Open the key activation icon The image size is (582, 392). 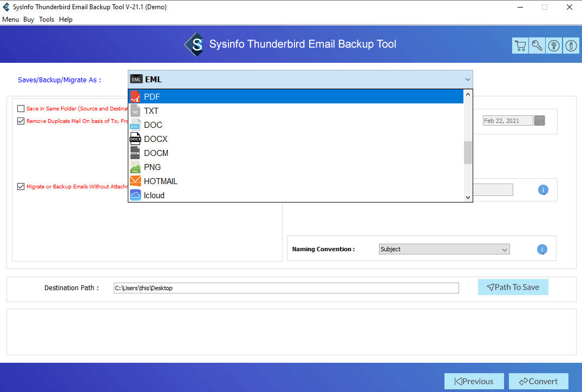pyautogui.click(x=537, y=46)
